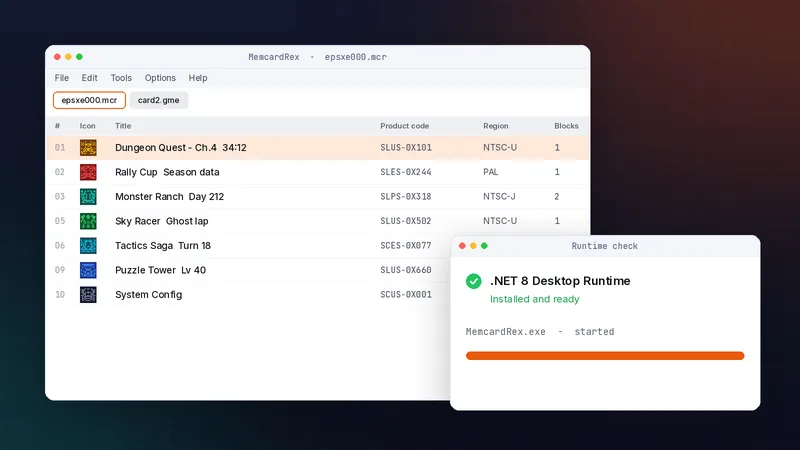Maximize the MemcardRex main window
The image size is (800, 450).
coord(79,57)
